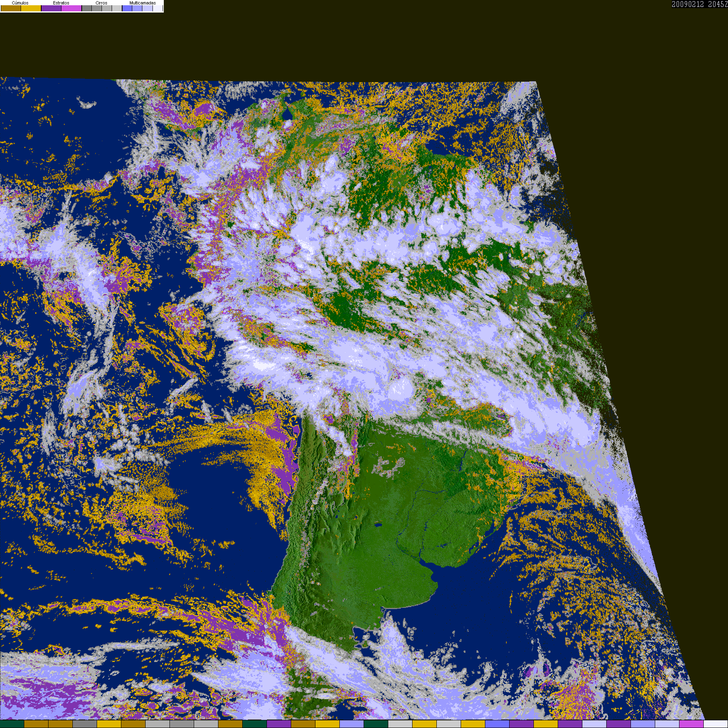This screenshot has height=728, width=728.
Task: Click the magenta cell in bottom color strip
Action: pos(691,724)
